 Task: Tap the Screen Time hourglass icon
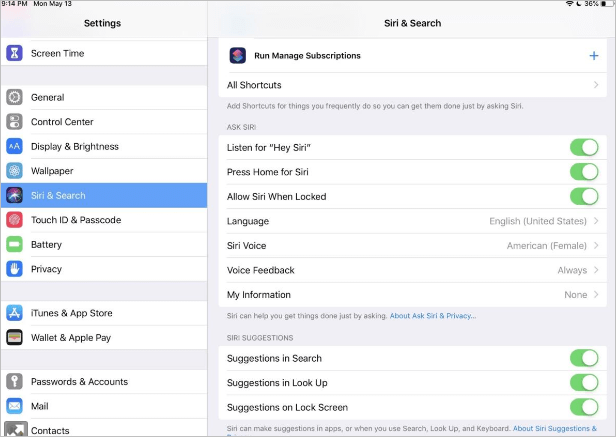tap(14, 53)
